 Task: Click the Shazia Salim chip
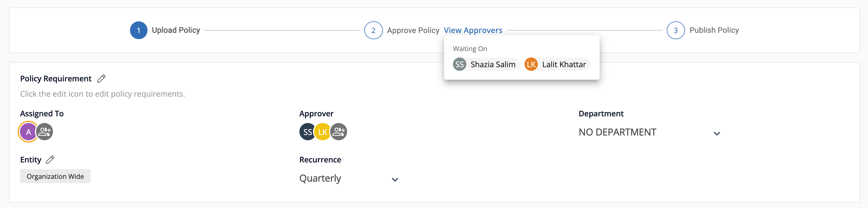tap(486, 64)
